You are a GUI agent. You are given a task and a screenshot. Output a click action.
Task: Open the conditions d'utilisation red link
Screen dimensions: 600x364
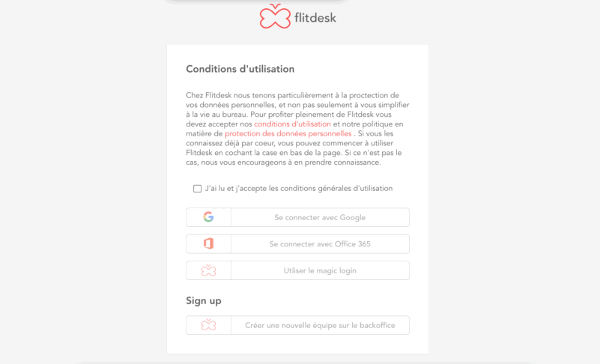click(292, 124)
